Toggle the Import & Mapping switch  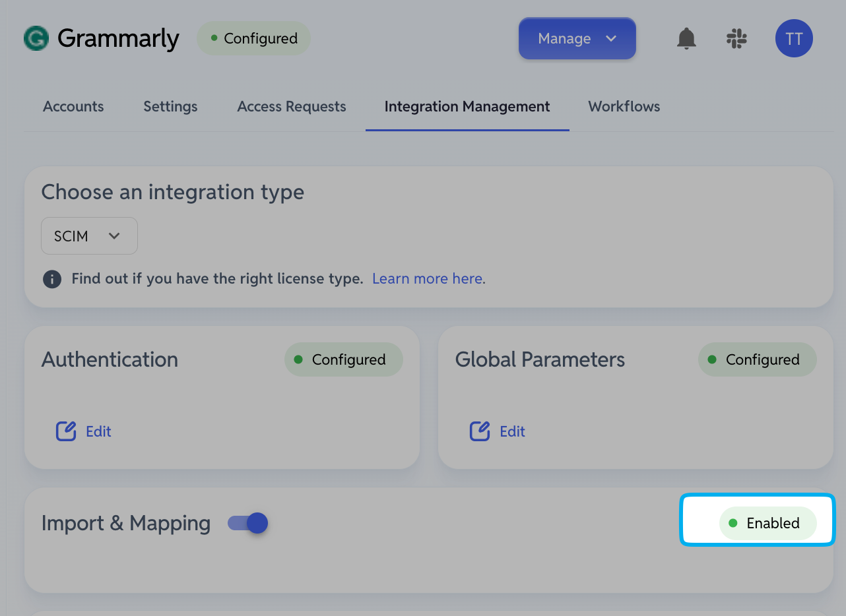(247, 523)
